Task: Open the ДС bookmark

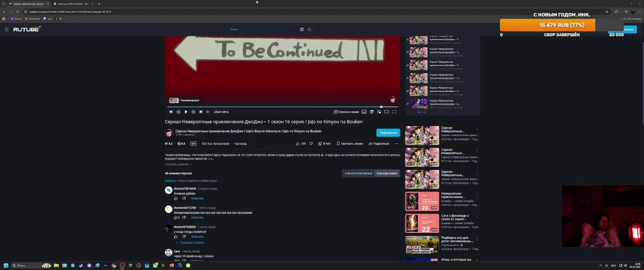Action: coord(59,18)
